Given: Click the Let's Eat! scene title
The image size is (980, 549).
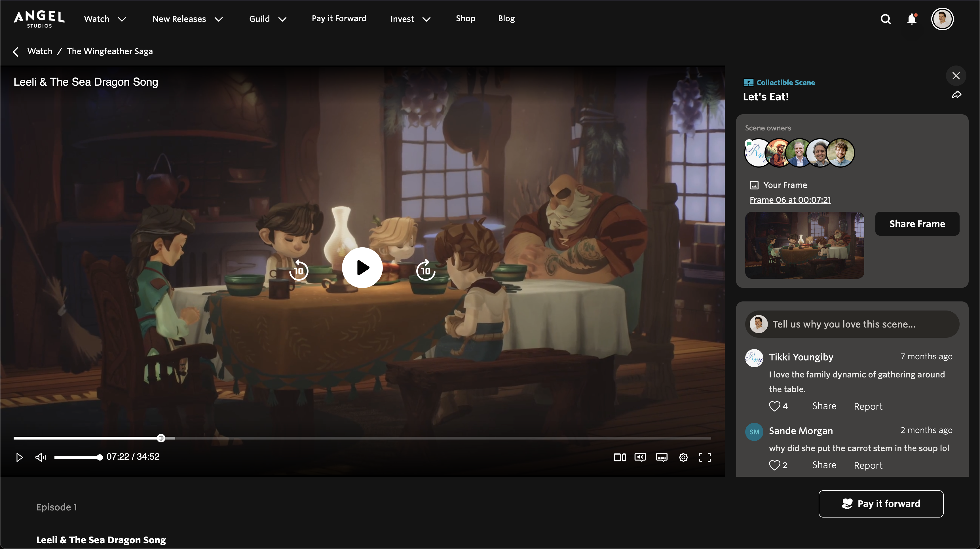Looking at the screenshot, I should (x=765, y=97).
